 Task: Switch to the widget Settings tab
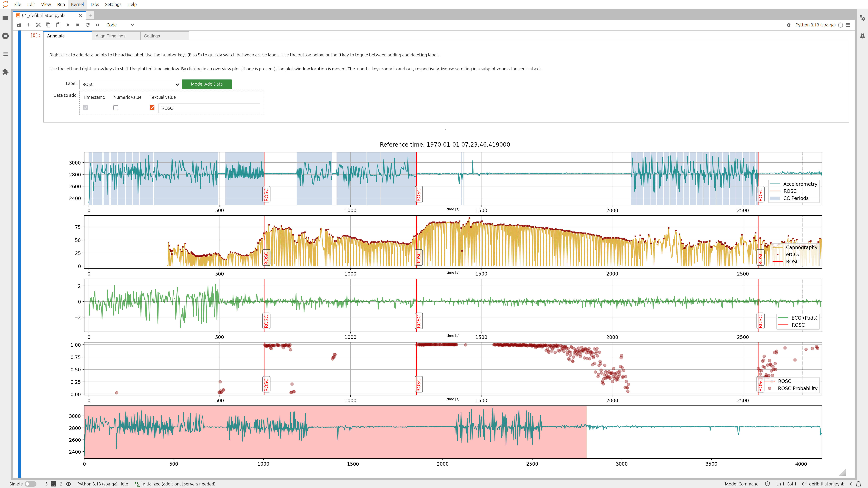164,36
